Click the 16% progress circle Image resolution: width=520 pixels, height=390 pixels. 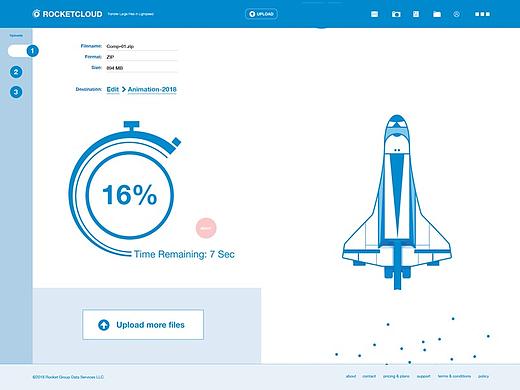pos(130,195)
